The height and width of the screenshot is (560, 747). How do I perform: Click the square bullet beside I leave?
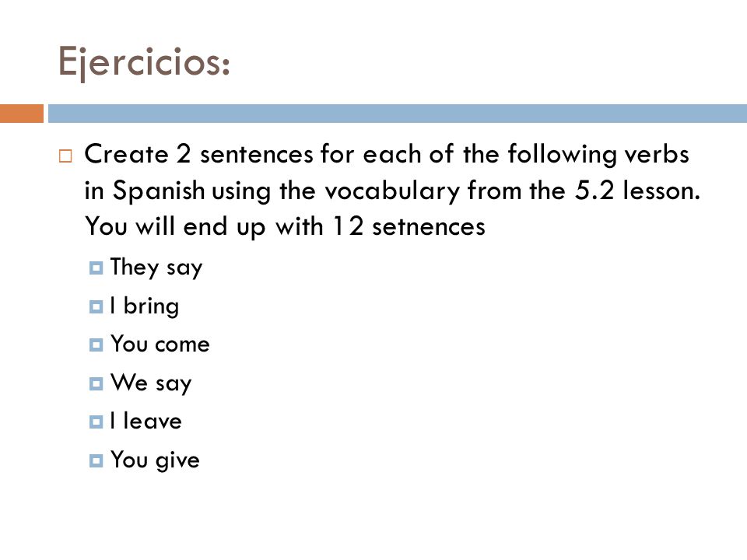point(96,422)
